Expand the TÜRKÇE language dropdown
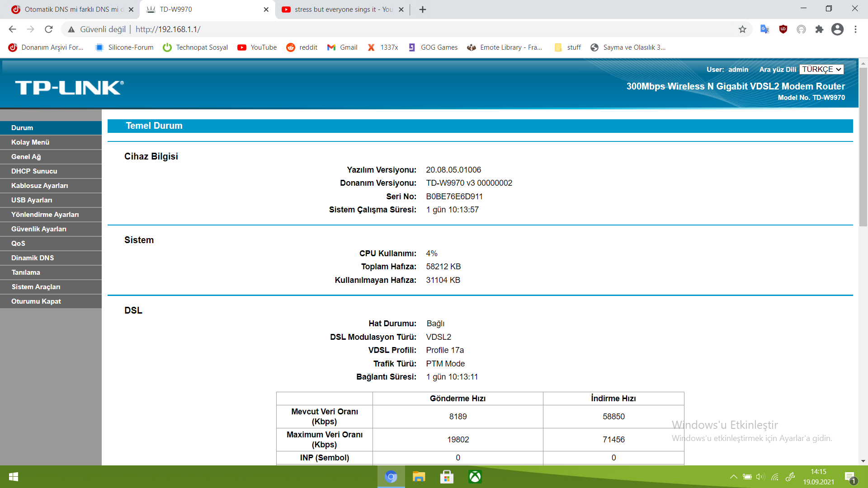The image size is (868, 488). pyautogui.click(x=821, y=69)
